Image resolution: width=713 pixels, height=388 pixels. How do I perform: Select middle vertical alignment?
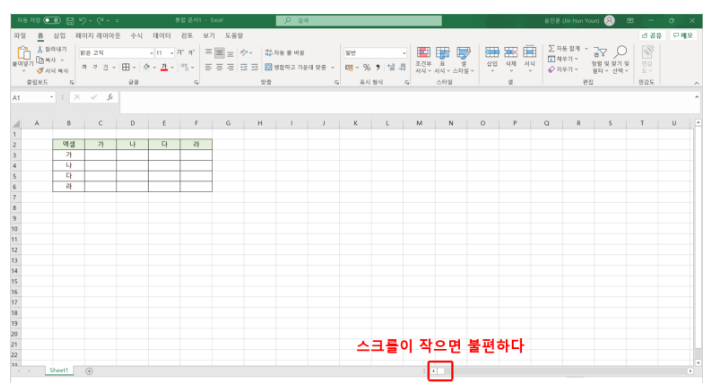pyautogui.click(x=219, y=53)
